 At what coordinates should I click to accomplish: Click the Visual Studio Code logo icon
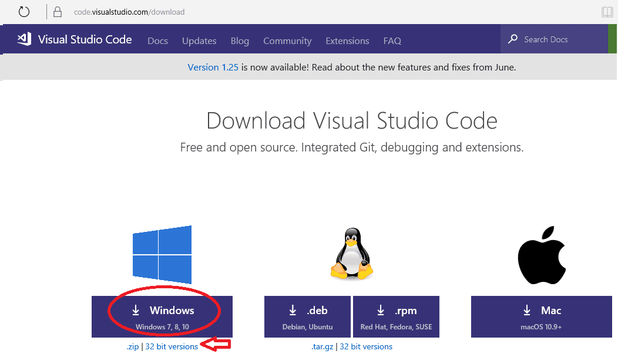24,39
